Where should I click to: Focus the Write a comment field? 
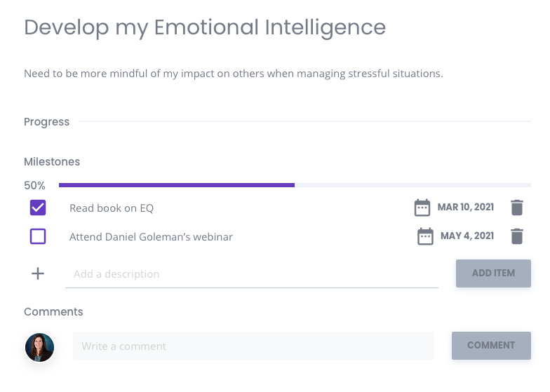pyautogui.click(x=253, y=346)
